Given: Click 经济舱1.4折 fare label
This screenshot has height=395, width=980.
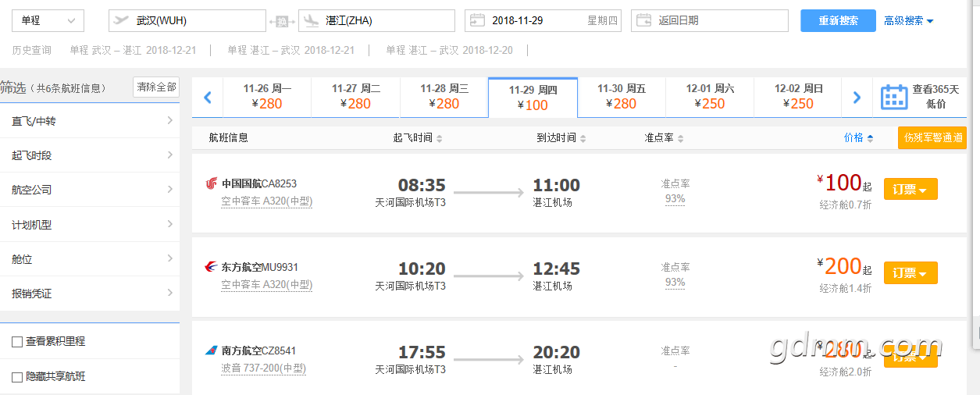Looking at the screenshot, I should coord(846,288).
